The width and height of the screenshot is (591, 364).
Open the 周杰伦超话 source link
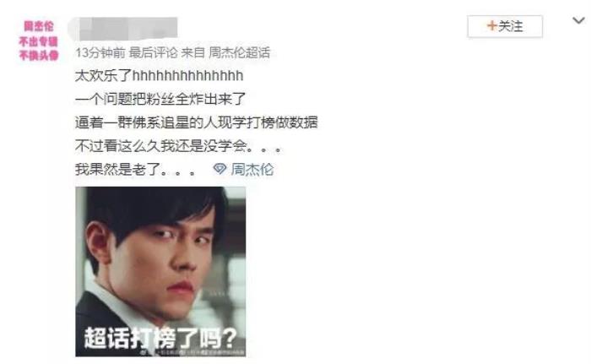coord(239,52)
